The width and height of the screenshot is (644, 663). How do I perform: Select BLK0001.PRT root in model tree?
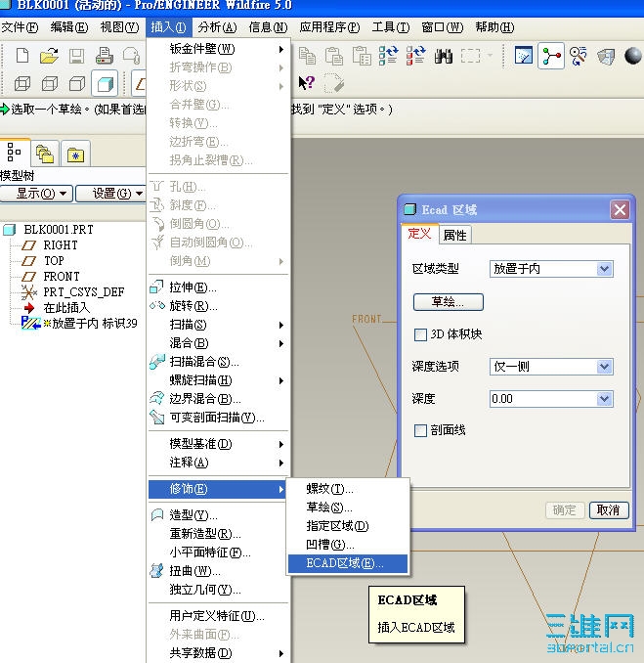click(58, 230)
